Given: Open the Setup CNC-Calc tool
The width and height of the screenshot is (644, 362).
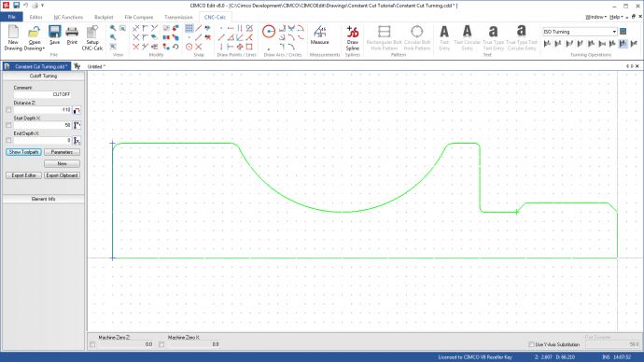Looking at the screenshot, I should [92, 37].
